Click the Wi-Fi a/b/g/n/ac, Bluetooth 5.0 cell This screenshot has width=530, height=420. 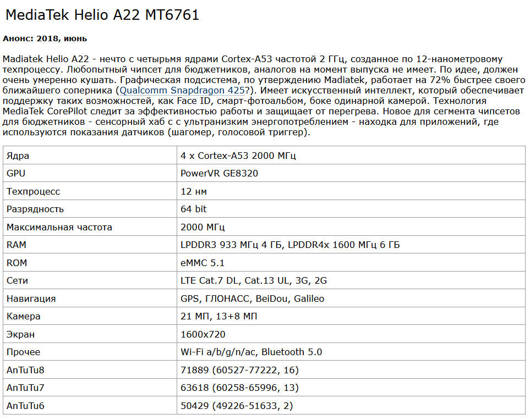click(x=252, y=352)
